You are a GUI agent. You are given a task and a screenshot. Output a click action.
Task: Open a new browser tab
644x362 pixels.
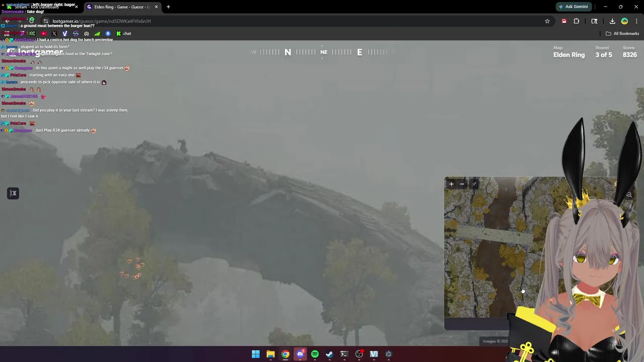168,7
